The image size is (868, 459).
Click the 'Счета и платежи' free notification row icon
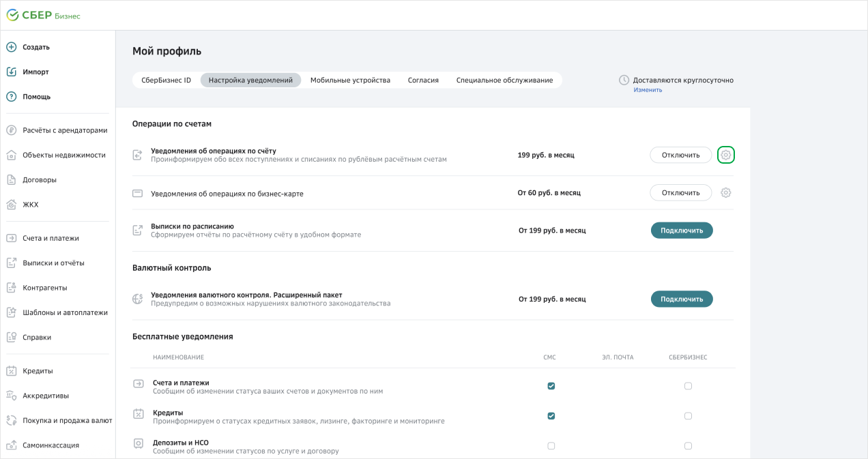(x=139, y=383)
